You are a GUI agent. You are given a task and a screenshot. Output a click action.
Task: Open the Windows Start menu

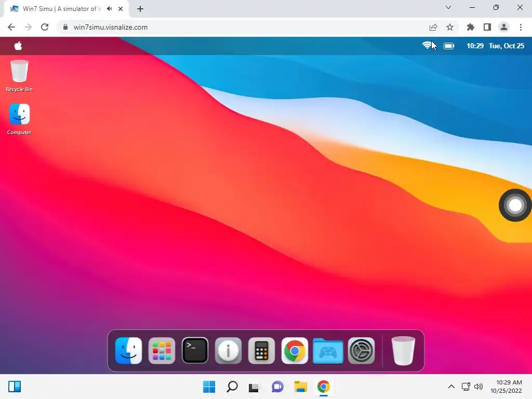point(209,387)
